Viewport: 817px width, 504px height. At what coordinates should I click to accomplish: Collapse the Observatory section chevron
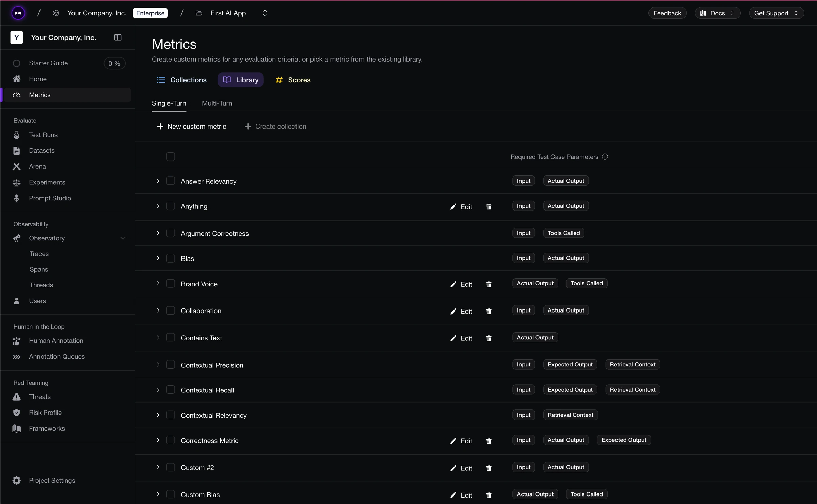[x=123, y=238]
